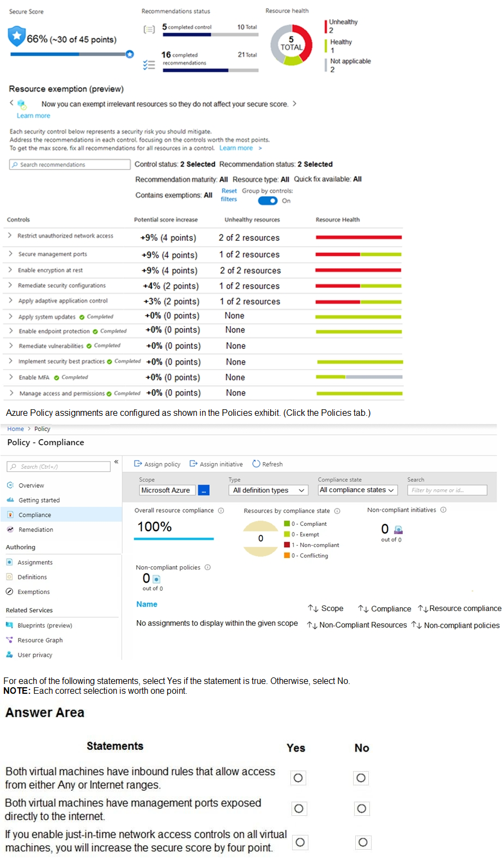Click info icon beside Overall resource compliance
This screenshot has height=866, width=504.
tap(221, 511)
